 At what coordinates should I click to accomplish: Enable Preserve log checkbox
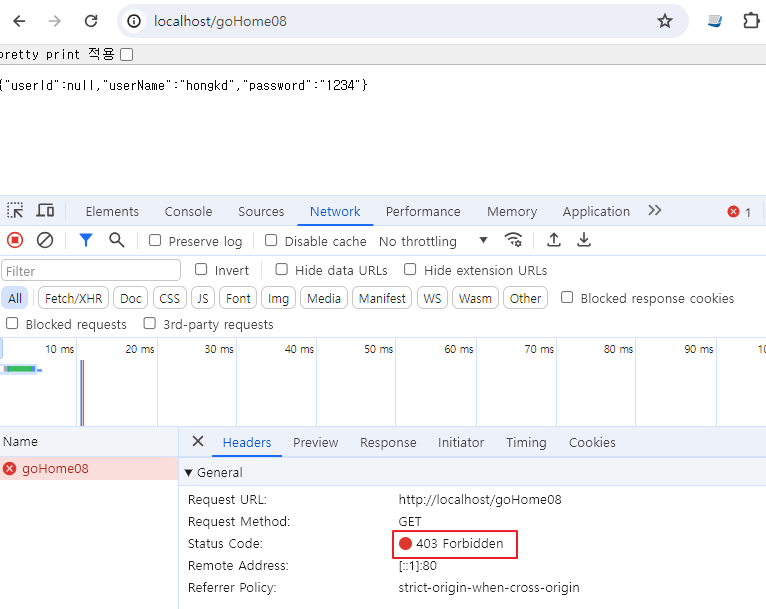(x=155, y=240)
